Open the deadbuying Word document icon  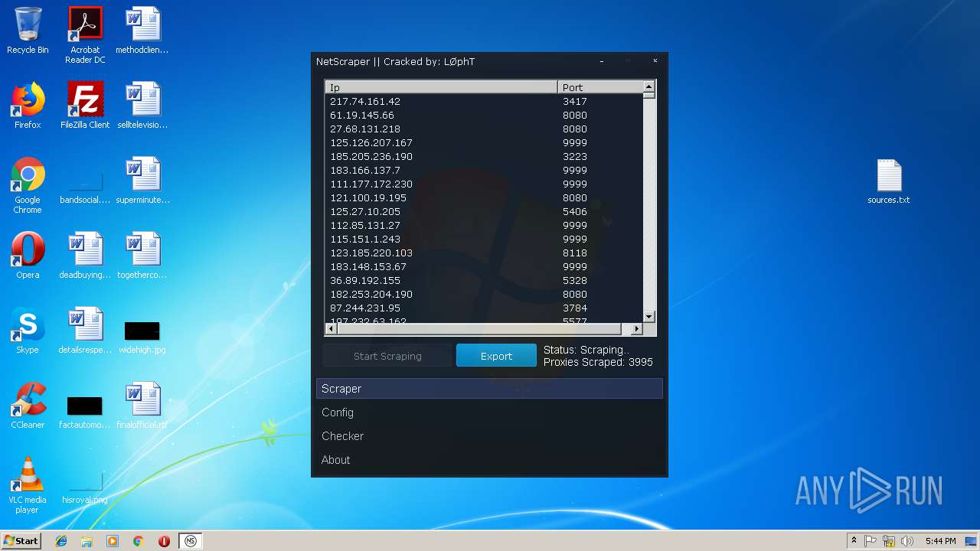(x=85, y=256)
